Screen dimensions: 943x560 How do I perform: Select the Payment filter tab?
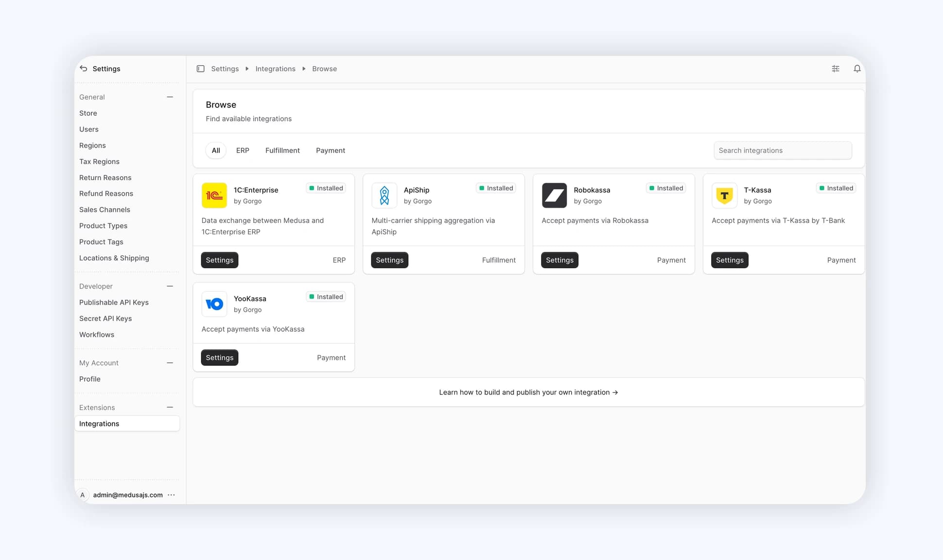point(331,151)
